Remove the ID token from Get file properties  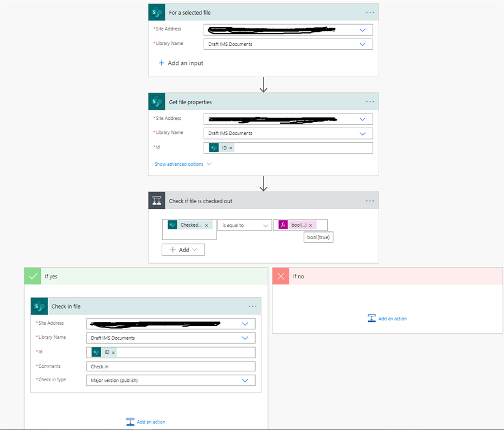pos(230,147)
